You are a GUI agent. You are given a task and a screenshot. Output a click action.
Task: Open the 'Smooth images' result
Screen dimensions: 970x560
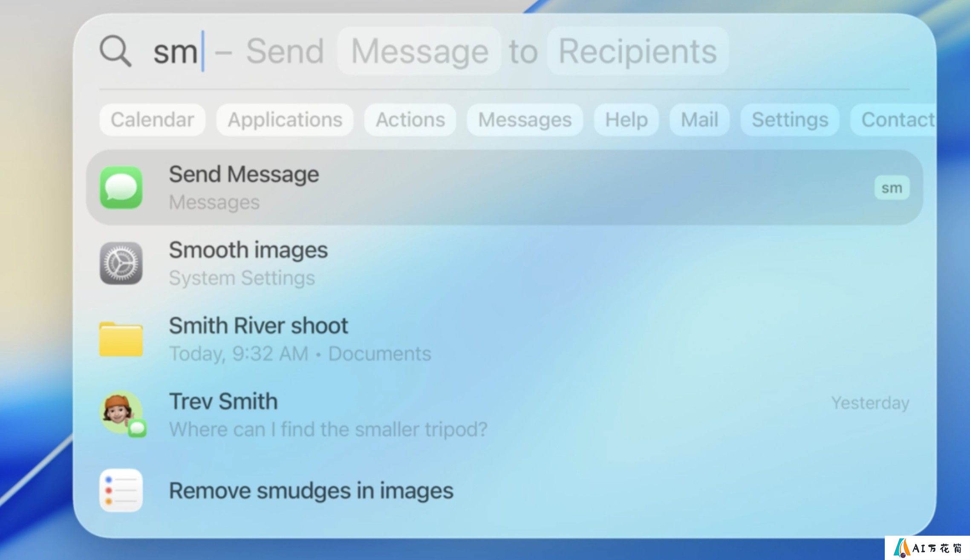click(505, 263)
